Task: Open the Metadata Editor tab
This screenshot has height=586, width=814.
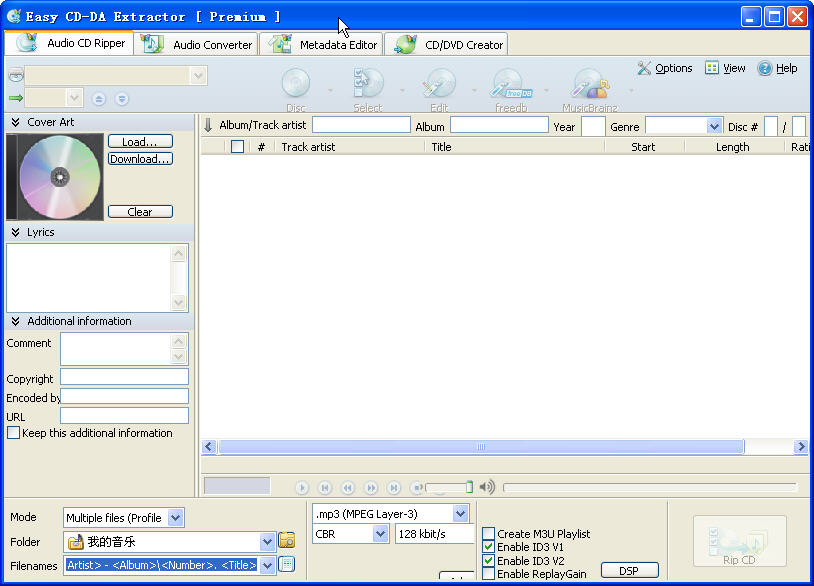Action: click(x=324, y=45)
